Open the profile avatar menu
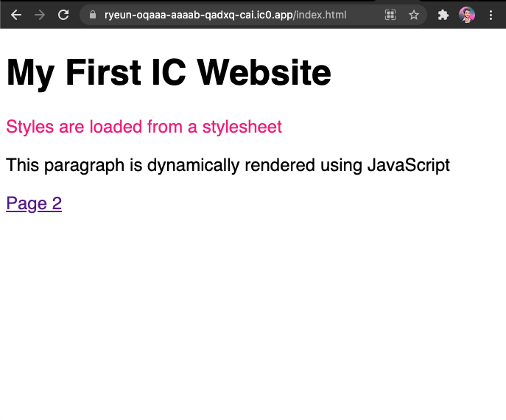The height and width of the screenshot is (420, 506). click(467, 15)
